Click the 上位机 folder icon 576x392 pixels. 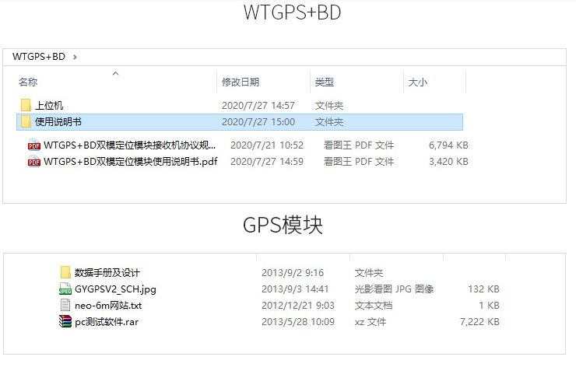tap(26, 105)
